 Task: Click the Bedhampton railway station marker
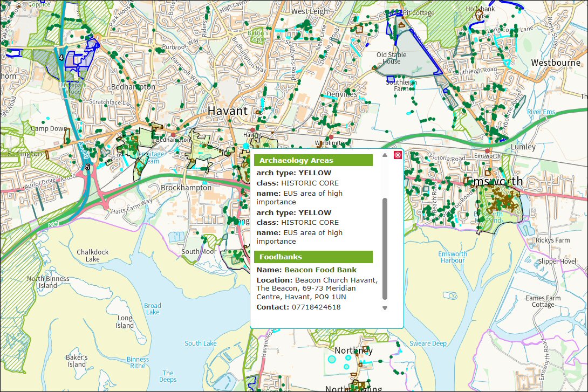click(173, 134)
